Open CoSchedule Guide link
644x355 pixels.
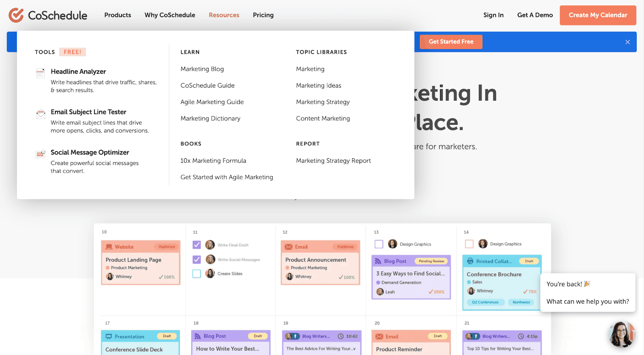[207, 85]
